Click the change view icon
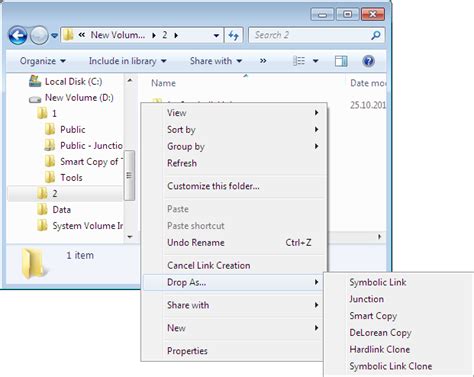Viewport: 474px width, 377px height. [299, 61]
